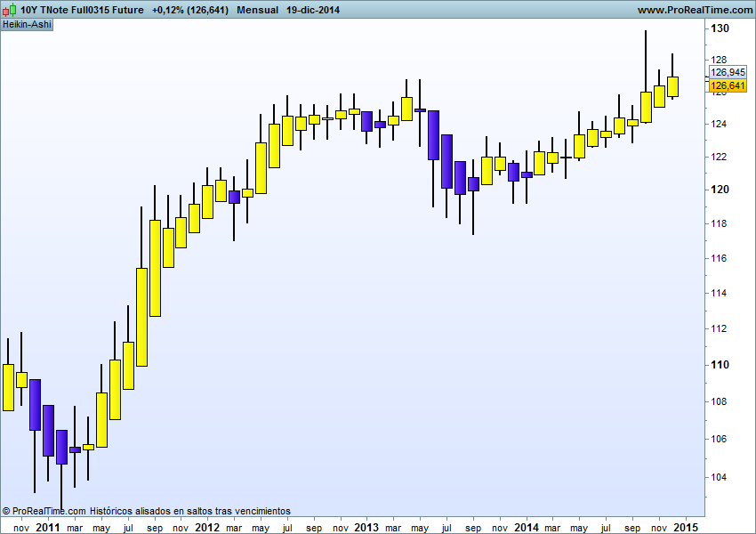The width and height of the screenshot is (756, 534).
Task: Click the last yellow candle at far right
Action: click(672, 86)
